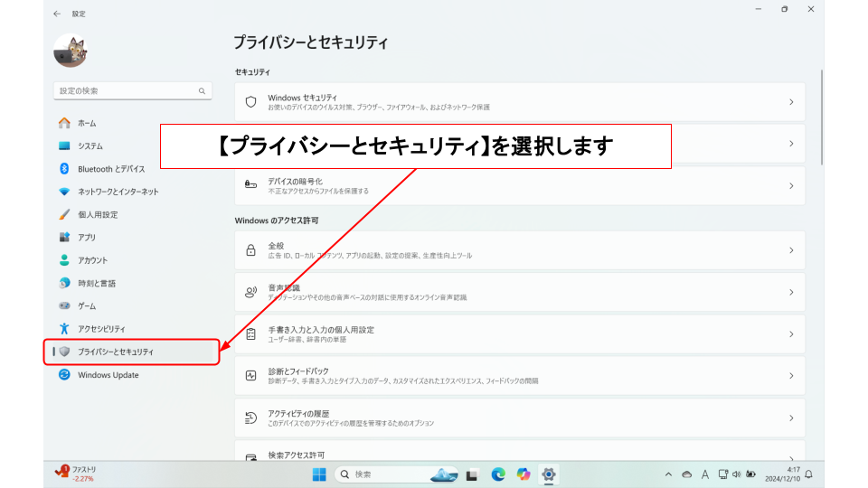
Task: Click the Windows セキュリティ shield icon
Action: click(x=251, y=102)
